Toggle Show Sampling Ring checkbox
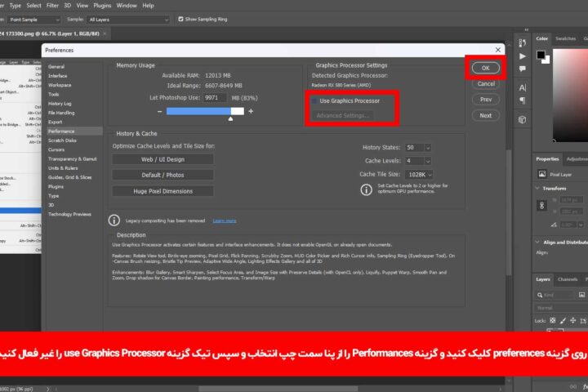Screen dimensions: 588x392 [180, 19]
